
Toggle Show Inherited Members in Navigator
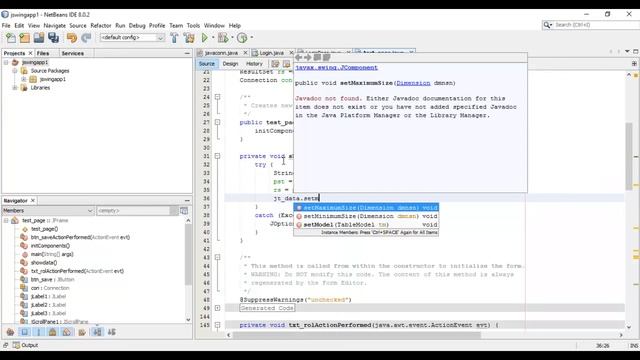pos(10,332)
